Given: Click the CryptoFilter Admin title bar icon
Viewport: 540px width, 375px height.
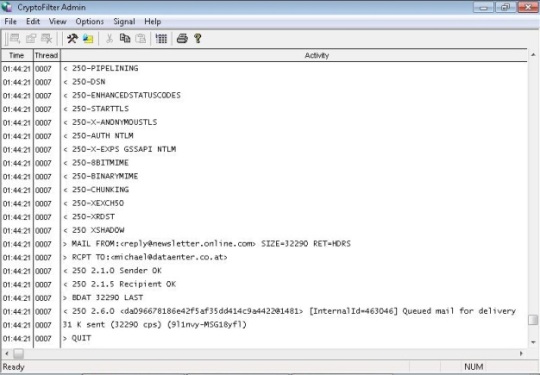Looking at the screenshot, I should (x=7, y=7).
